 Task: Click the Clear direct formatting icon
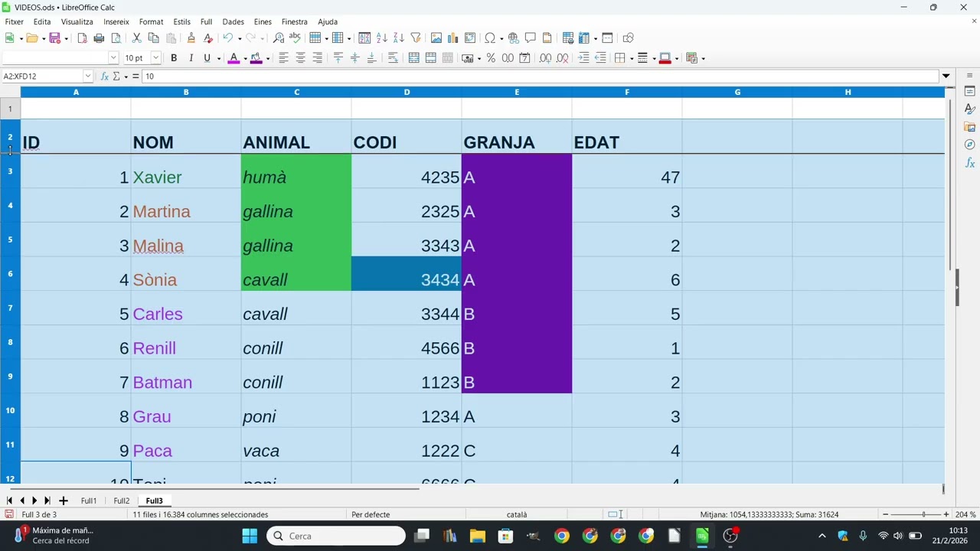207,37
